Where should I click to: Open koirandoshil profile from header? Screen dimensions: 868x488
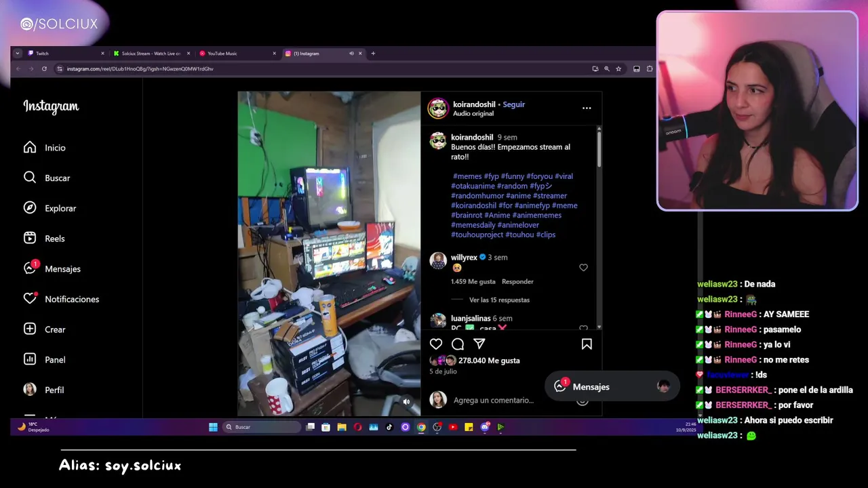[x=474, y=104]
